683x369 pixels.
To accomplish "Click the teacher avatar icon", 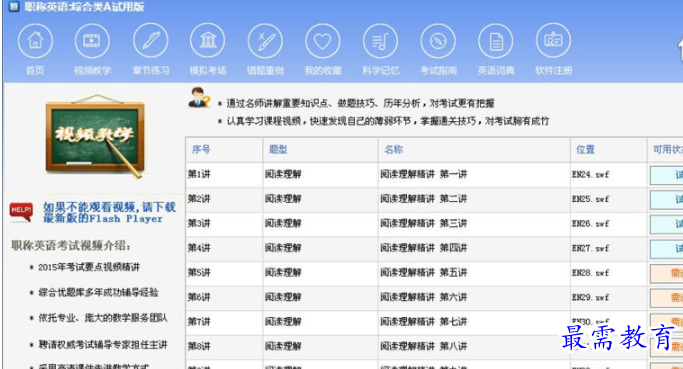I will click(199, 98).
